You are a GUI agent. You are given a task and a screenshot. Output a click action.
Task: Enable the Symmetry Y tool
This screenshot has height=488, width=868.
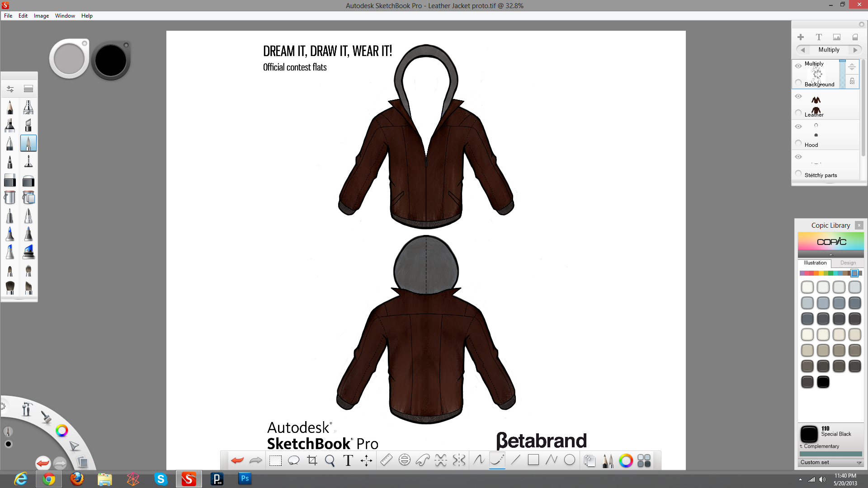459,460
